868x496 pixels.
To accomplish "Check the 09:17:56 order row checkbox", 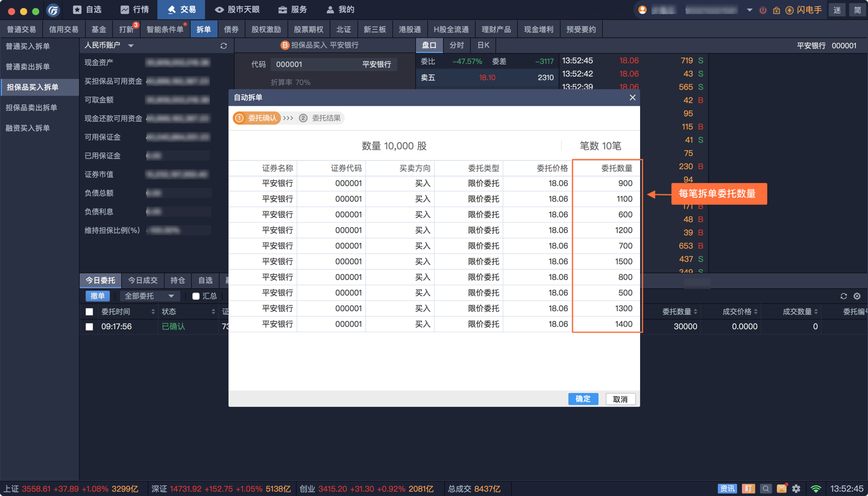I will pos(89,327).
